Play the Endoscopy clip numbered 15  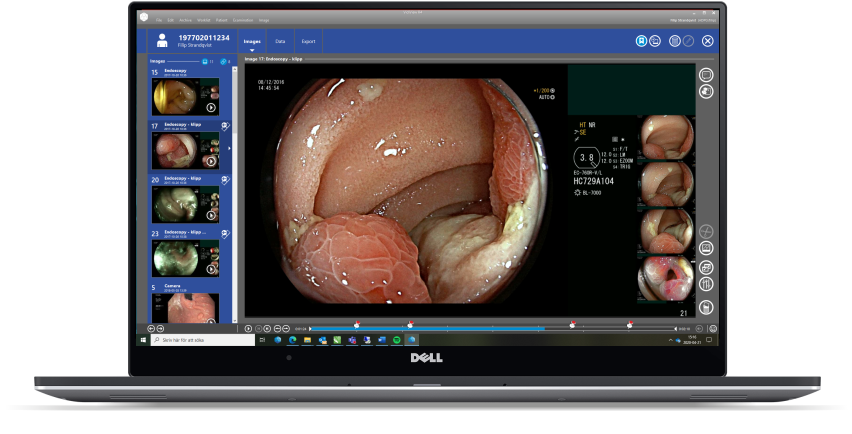211,107
